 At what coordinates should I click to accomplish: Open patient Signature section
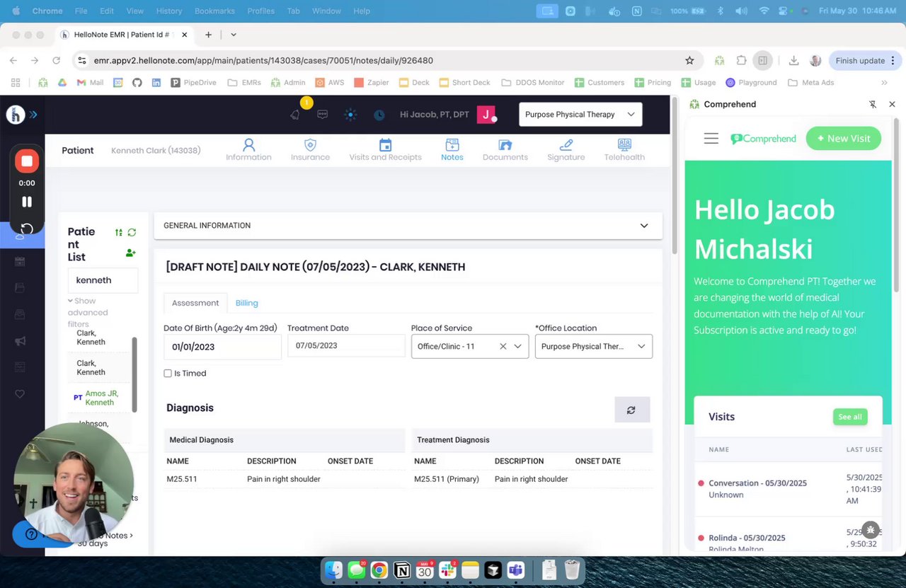pos(566,149)
